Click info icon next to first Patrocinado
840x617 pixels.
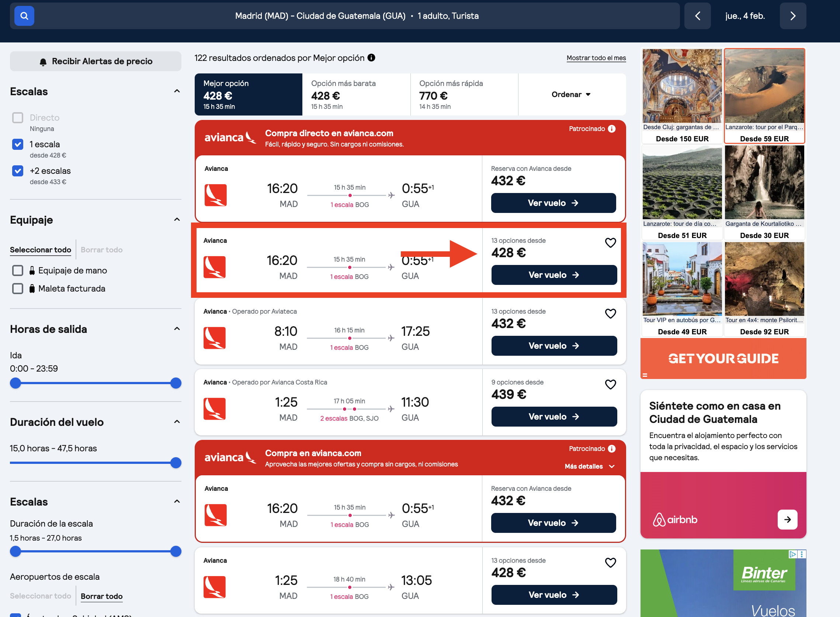click(612, 129)
